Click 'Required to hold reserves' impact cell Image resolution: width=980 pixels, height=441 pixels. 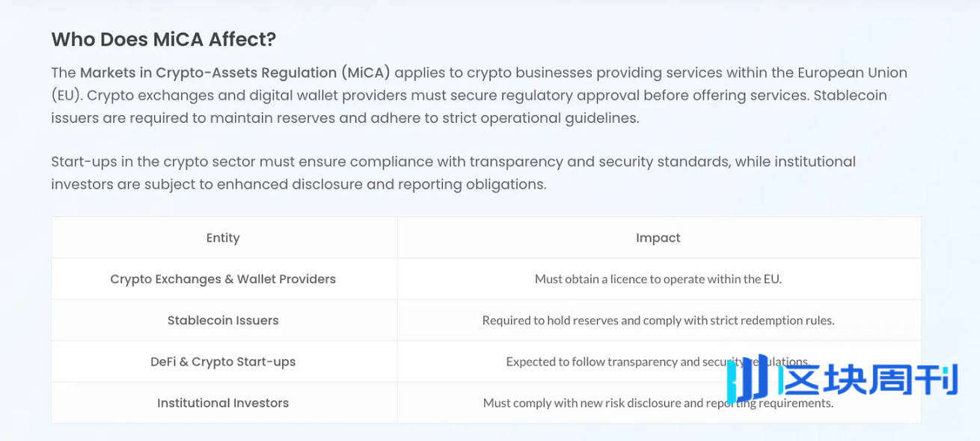(658, 320)
